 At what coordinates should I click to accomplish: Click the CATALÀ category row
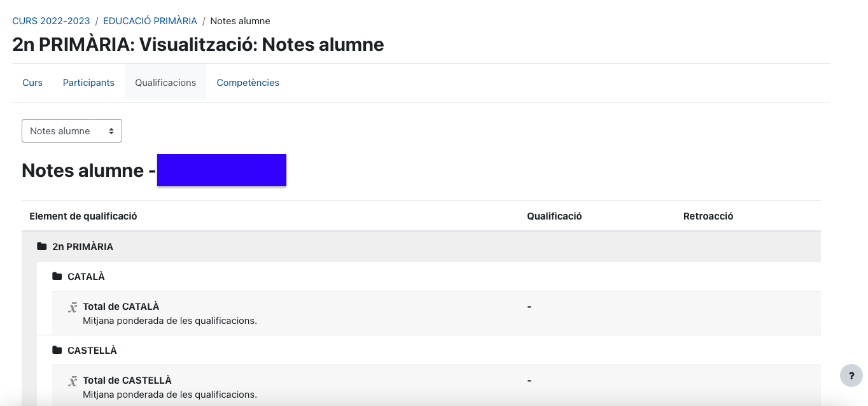(x=86, y=277)
